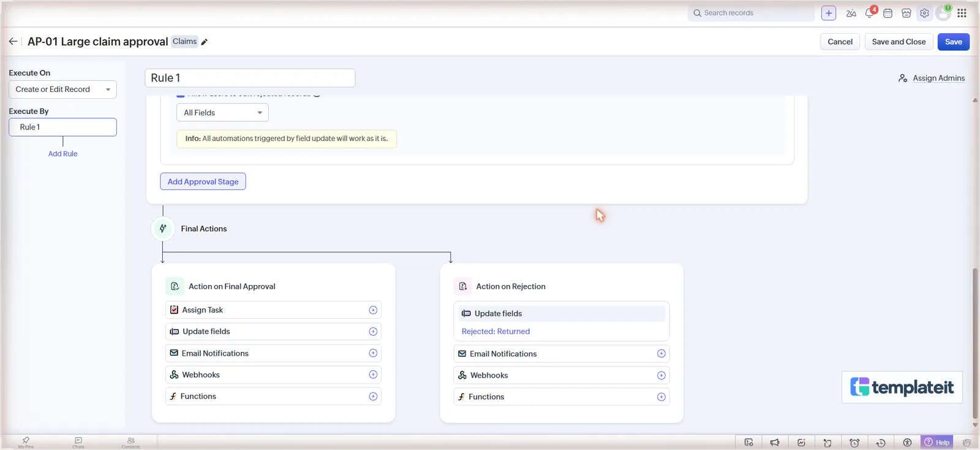
Task: Open the marketplace store icon
Action: pyautogui.click(x=906, y=13)
